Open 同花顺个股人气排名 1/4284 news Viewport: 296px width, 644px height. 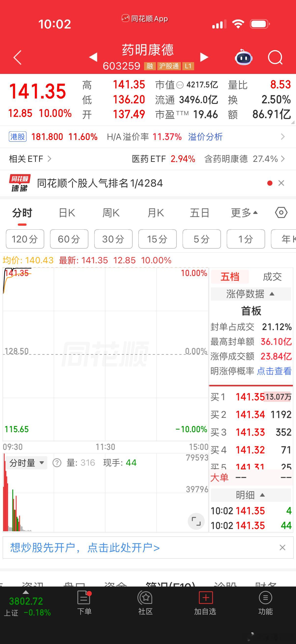pyautogui.click(x=100, y=183)
